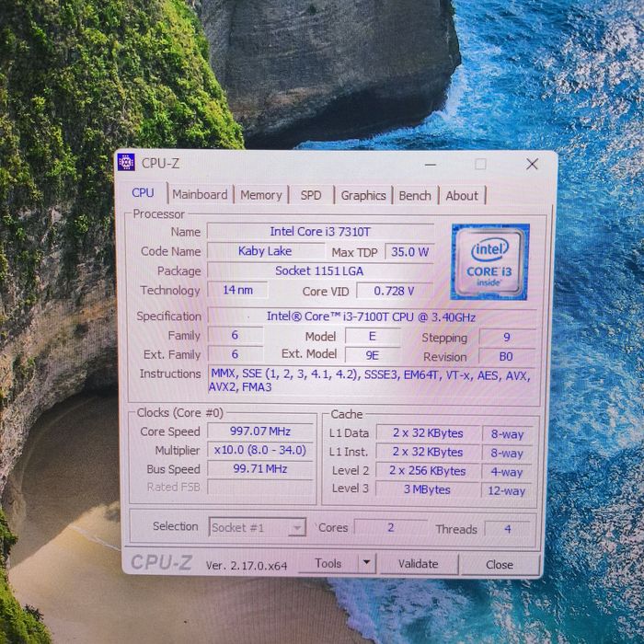The height and width of the screenshot is (644, 644).
Task: Click the Ext. Family value 6
Action: click(235, 354)
